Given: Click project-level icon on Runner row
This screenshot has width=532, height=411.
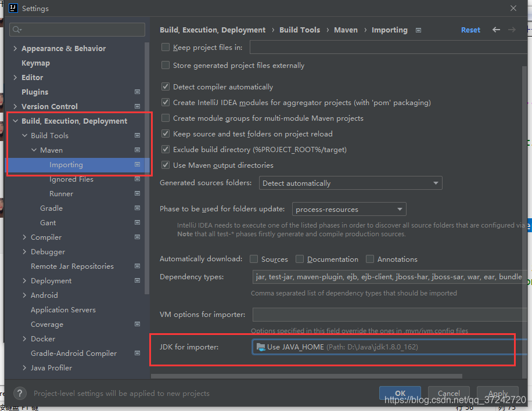Looking at the screenshot, I should coord(138,194).
